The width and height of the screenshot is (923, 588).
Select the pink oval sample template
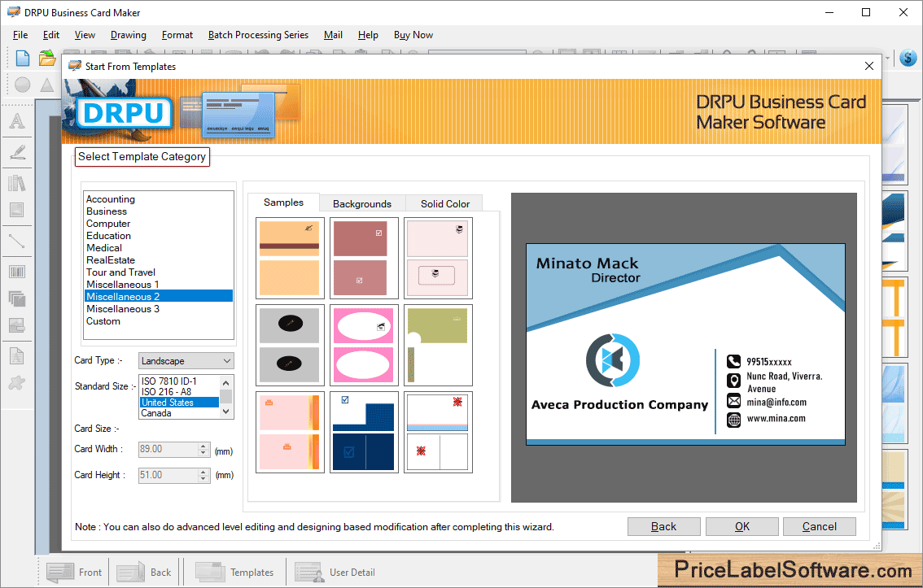(x=364, y=345)
